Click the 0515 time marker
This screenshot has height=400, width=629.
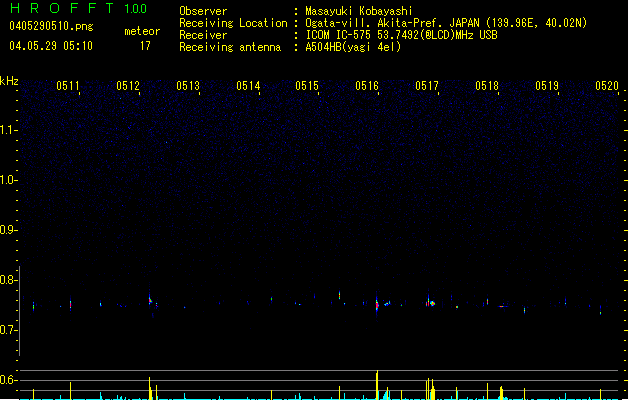(x=307, y=86)
